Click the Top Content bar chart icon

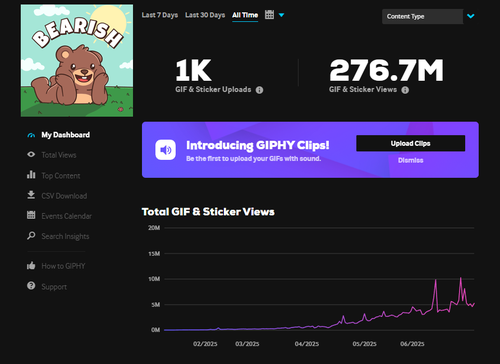pyautogui.click(x=31, y=175)
